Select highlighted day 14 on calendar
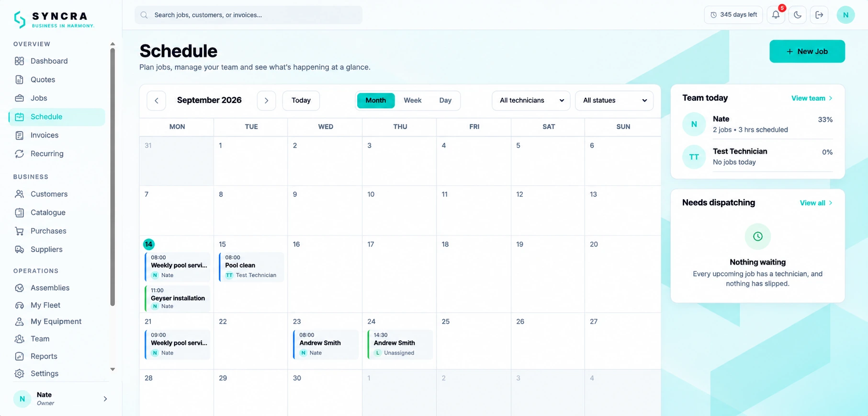Screen dimensions: 868x416 (149, 244)
